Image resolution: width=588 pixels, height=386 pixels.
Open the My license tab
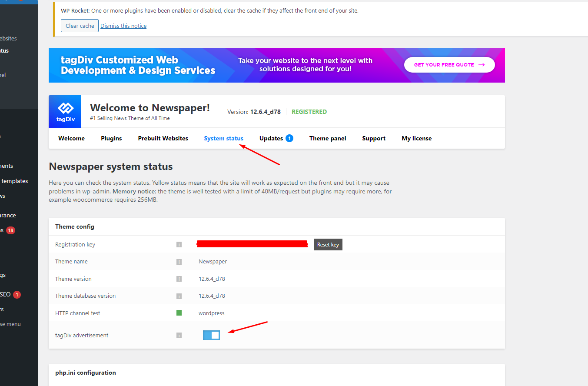(417, 138)
